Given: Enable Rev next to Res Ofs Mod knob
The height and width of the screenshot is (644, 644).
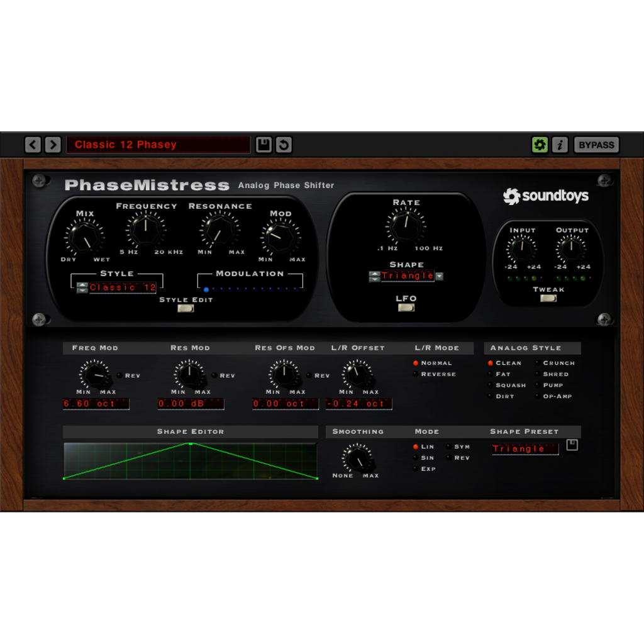Looking at the screenshot, I should click(x=309, y=375).
